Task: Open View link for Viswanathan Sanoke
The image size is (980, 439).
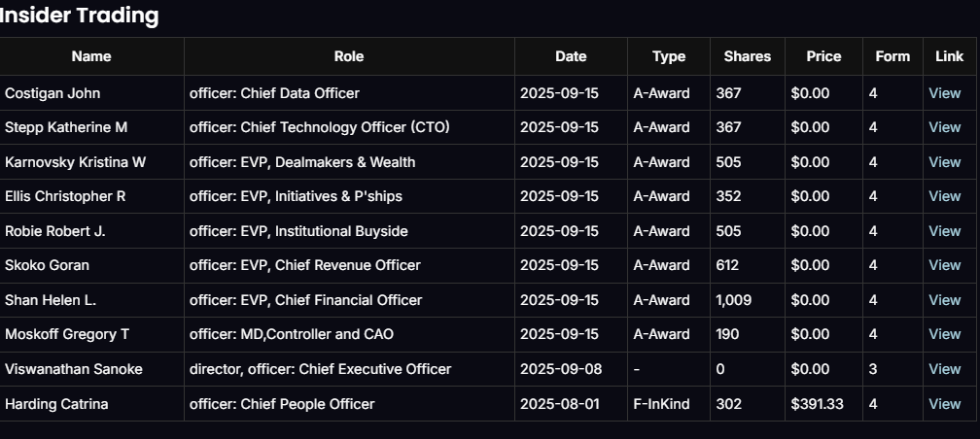Action: coord(944,369)
